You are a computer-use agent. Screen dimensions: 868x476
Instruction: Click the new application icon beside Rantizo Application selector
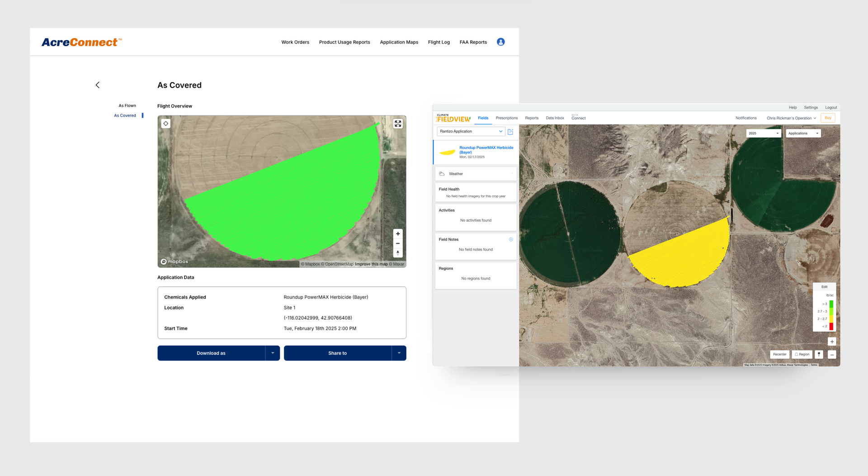point(510,132)
